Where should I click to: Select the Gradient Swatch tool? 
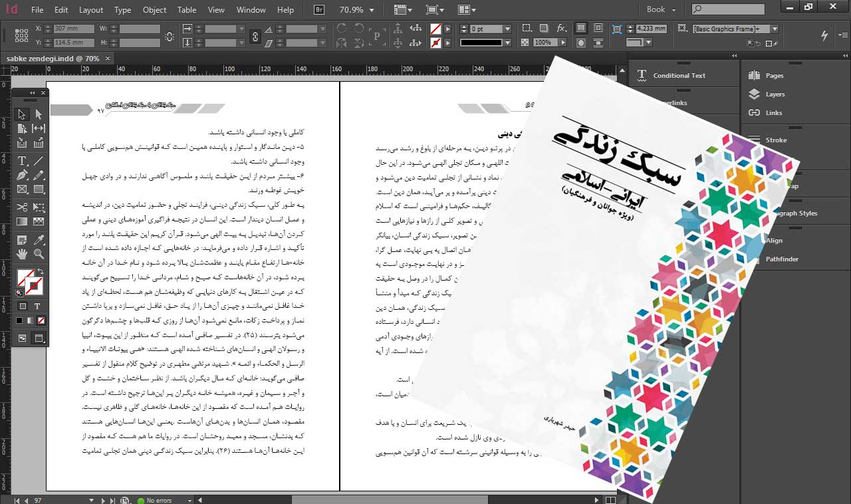pos(21,223)
